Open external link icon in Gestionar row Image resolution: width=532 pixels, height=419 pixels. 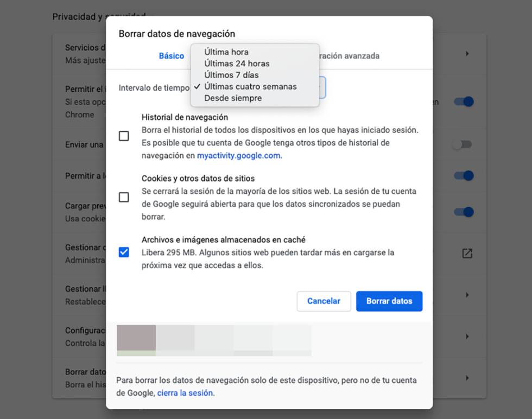pos(467,253)
